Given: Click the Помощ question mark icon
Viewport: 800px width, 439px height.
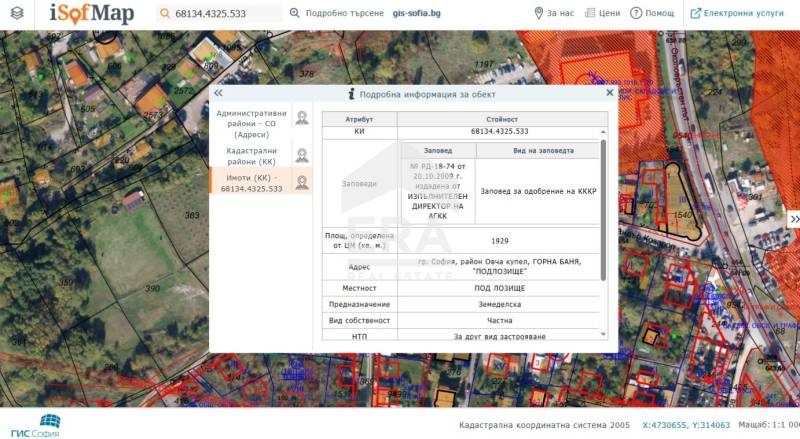Looking at the screenshot, I should (637, 14).
